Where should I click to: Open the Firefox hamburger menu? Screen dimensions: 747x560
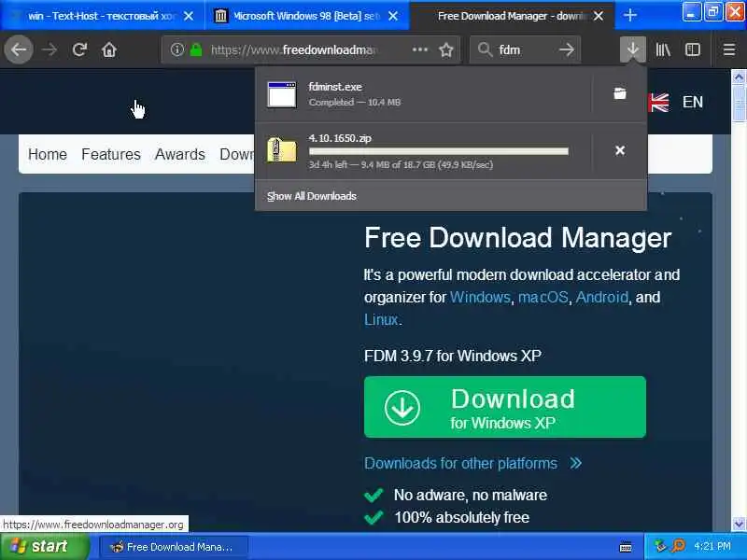(729, 49)
